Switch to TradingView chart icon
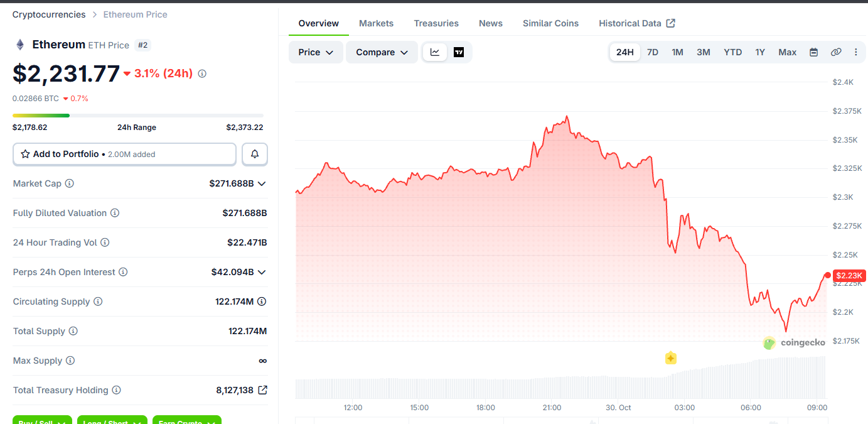Viewport: 868px width, 424px height. [x=459, y=52]
